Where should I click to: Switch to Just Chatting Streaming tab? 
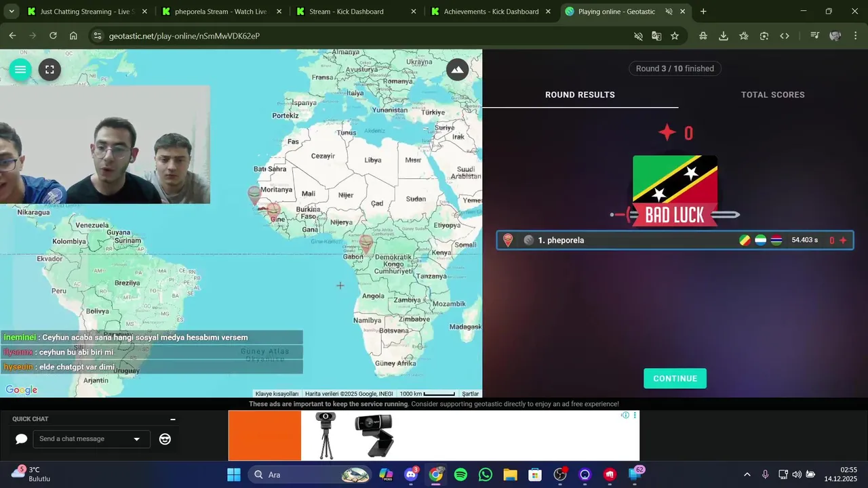tap(86, 12)
